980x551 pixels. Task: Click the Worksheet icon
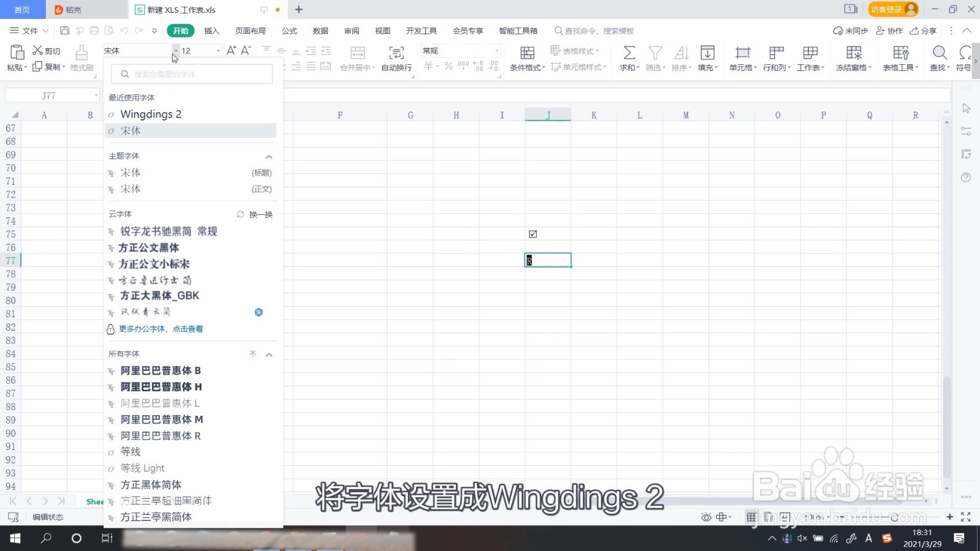pos(810,53)
